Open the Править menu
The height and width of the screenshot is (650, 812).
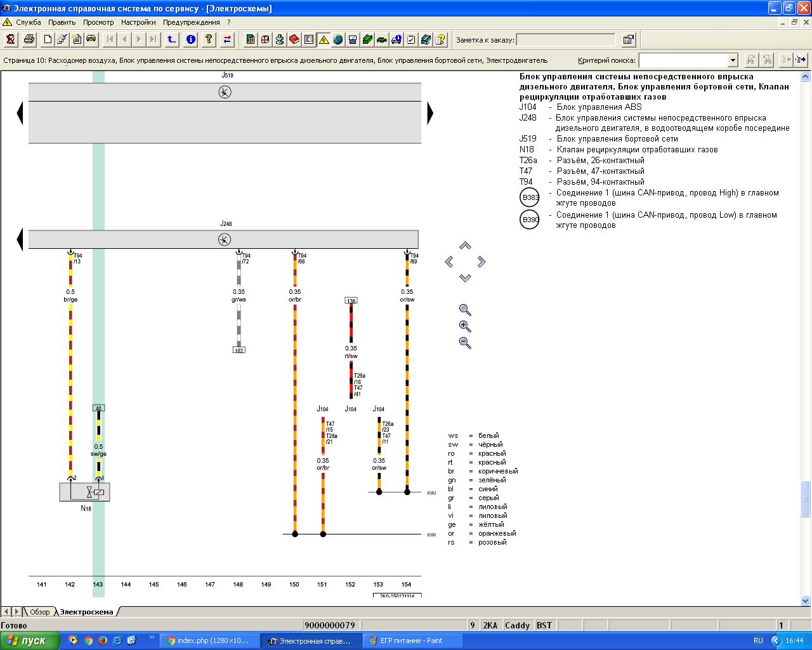pos(62,22)
